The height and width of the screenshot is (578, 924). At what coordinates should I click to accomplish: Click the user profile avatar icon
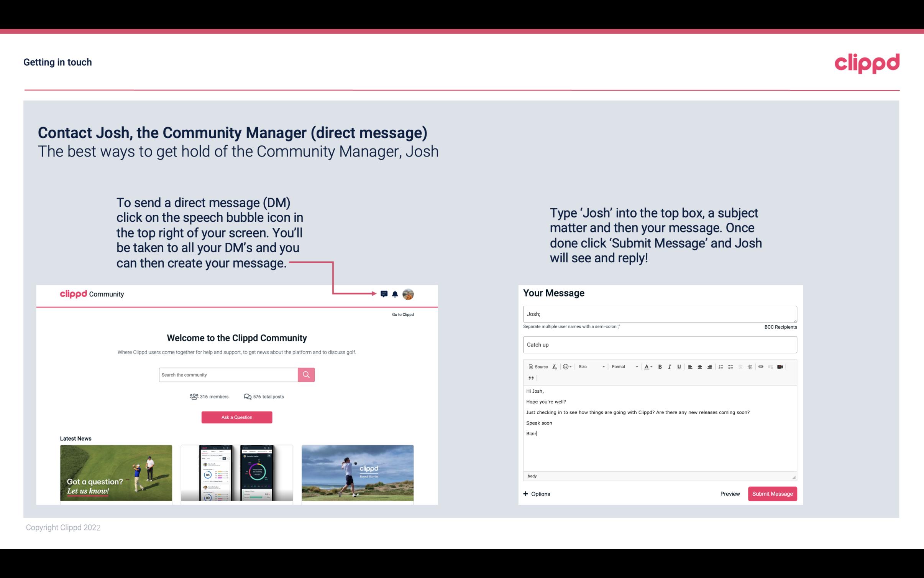(x=409, y=294)
